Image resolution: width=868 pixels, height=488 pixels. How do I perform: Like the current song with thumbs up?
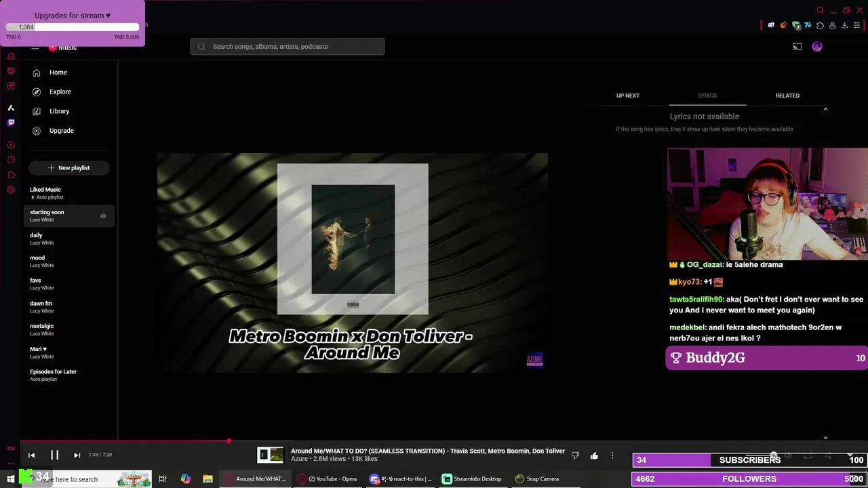[x=594, y=455]
